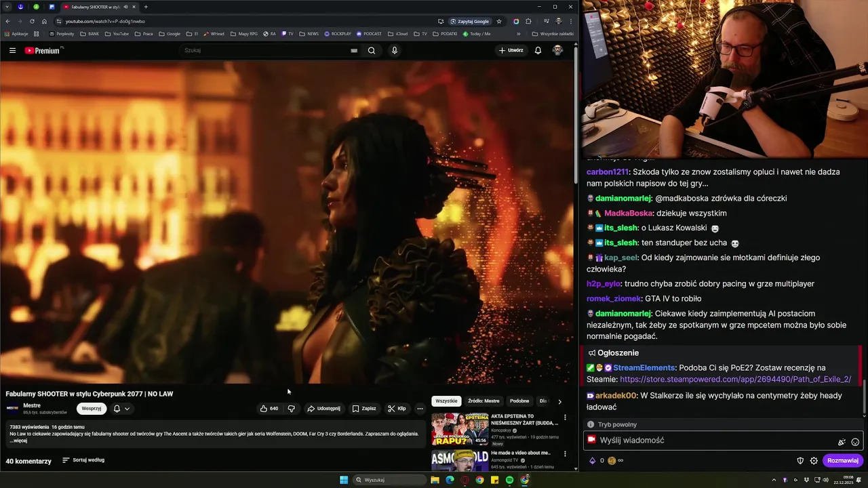The height and width of the screenshot is (488, 868).
Task: Open Twitch chat emote picker smiley
Action: click(x=855, y=442)
